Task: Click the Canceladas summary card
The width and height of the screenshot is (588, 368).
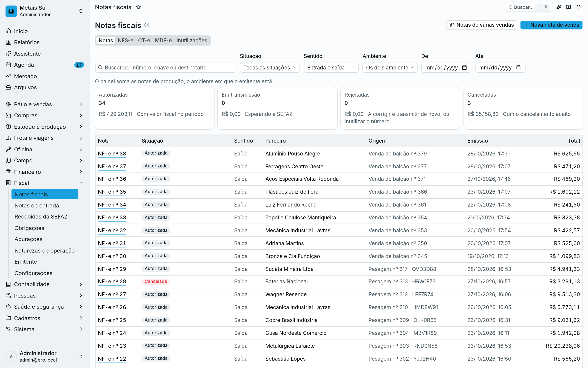Action: pos(523,108)
